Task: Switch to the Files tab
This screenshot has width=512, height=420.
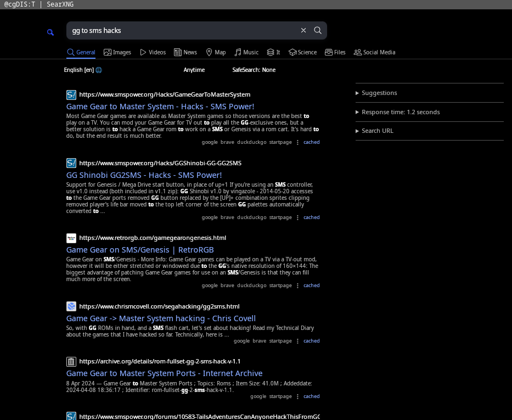Action: [x=335, y=52]
